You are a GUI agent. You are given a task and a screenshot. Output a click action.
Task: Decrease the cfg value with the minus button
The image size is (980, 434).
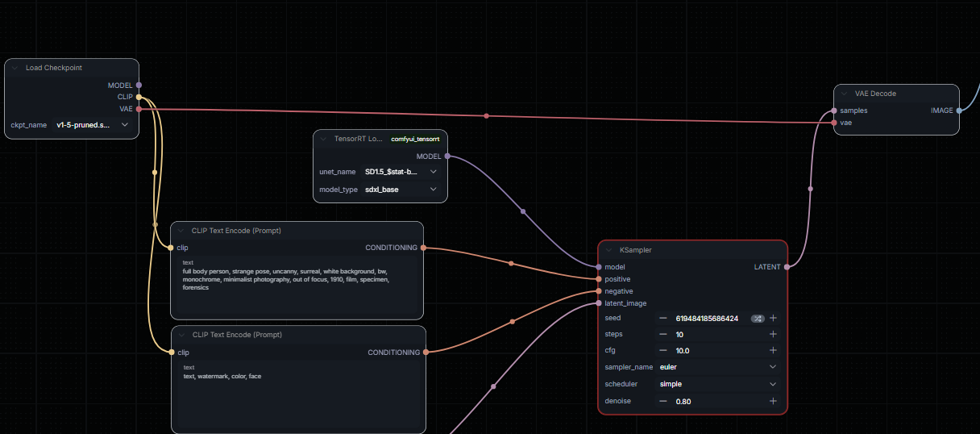click(x=663, y=351)
